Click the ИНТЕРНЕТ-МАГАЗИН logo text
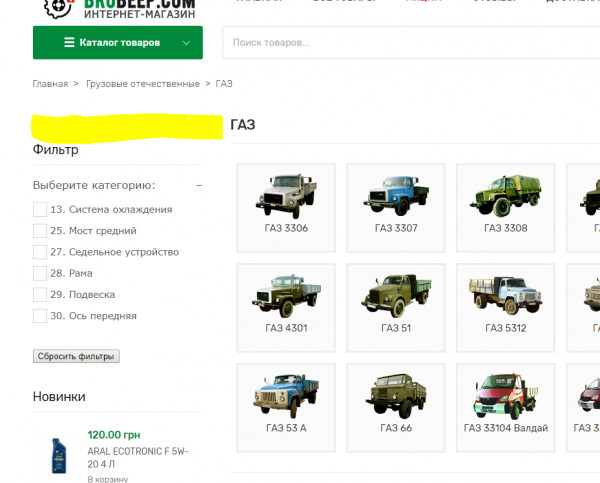The image size is (600, 483). (x=140, y=15)
